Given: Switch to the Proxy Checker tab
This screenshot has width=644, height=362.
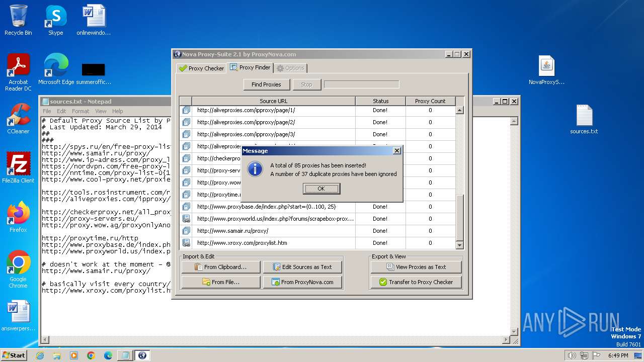Looking at the screenshot, I should 201,68.
